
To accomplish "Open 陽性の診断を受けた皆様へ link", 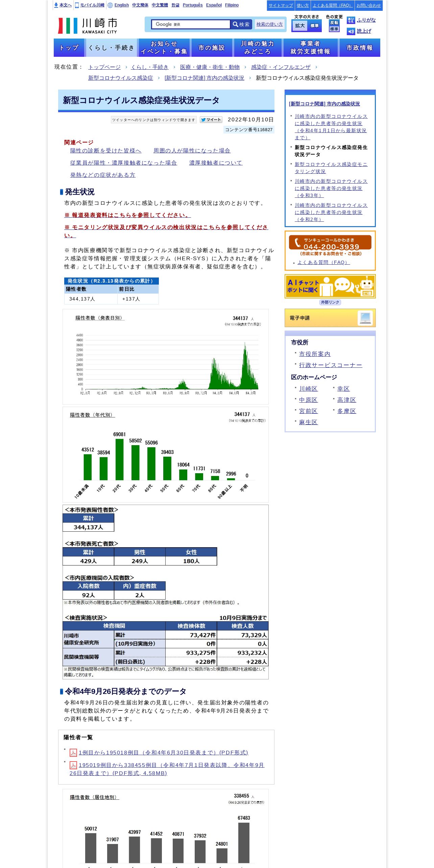I will 106,151.
